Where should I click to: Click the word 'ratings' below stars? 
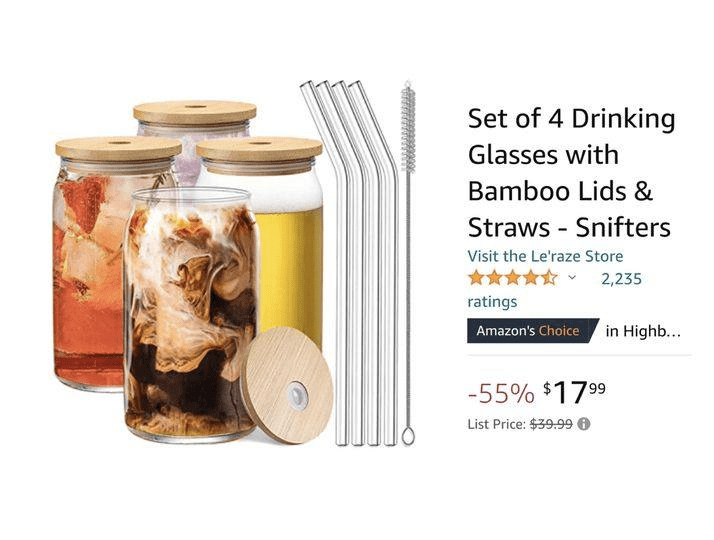click(x=492, y=302)
